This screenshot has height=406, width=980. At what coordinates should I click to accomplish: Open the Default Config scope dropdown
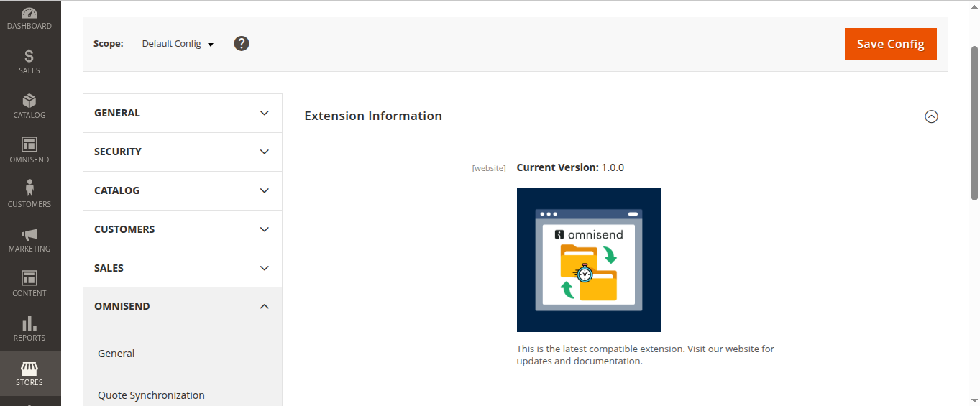click(178, 44)
